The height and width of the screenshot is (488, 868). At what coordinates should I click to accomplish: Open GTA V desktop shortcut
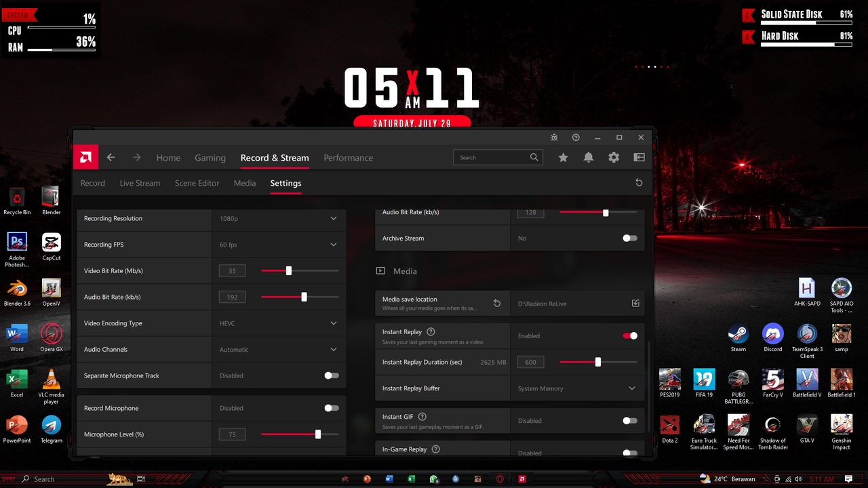pyautogui.click(x=807, y=428)
